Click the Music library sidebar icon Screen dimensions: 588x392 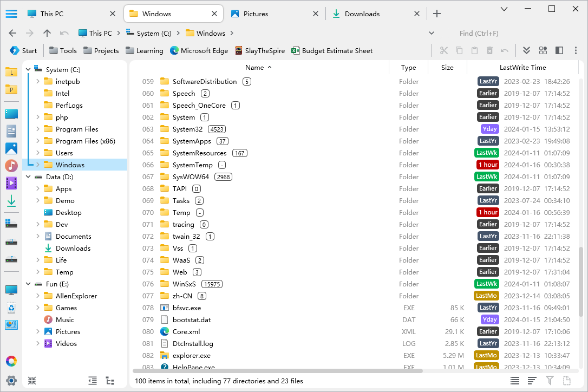[x=11, y=166]
